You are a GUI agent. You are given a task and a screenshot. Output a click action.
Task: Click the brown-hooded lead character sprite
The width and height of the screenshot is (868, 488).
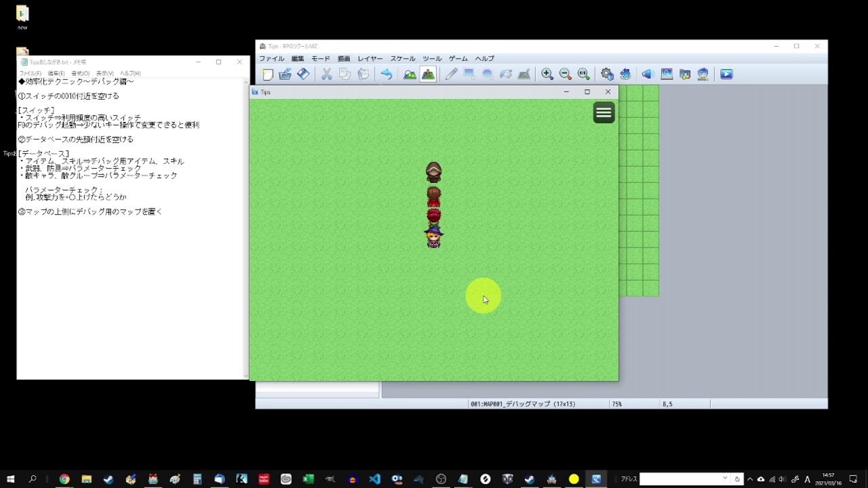(434, 172)
